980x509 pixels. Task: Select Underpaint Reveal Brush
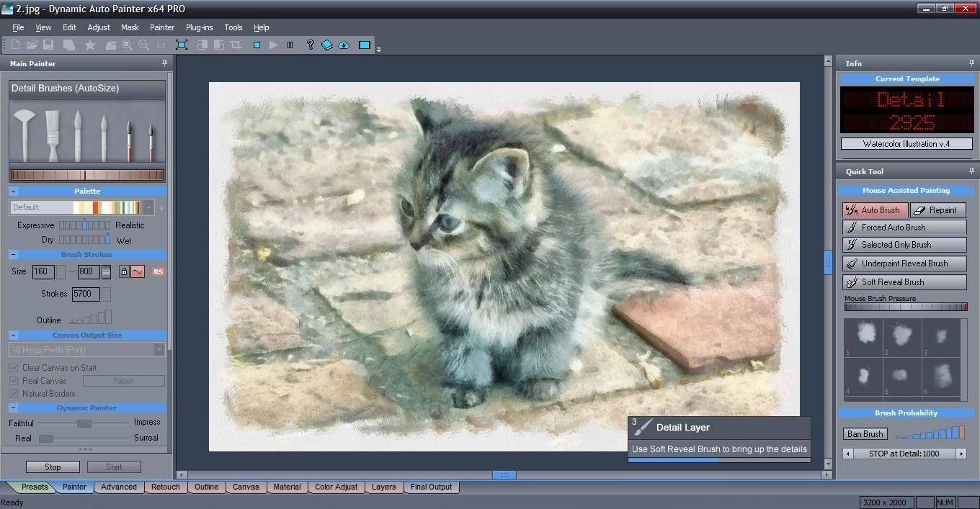click(904, 263)
